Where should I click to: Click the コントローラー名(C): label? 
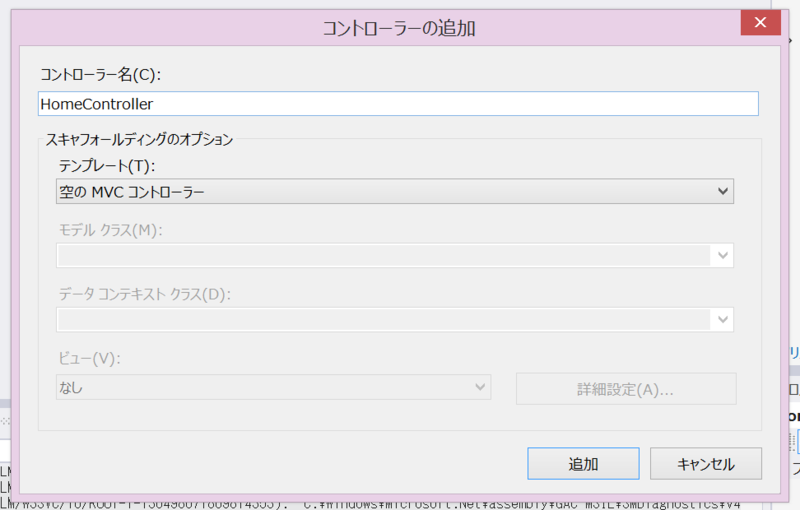[x=101, y=75]
